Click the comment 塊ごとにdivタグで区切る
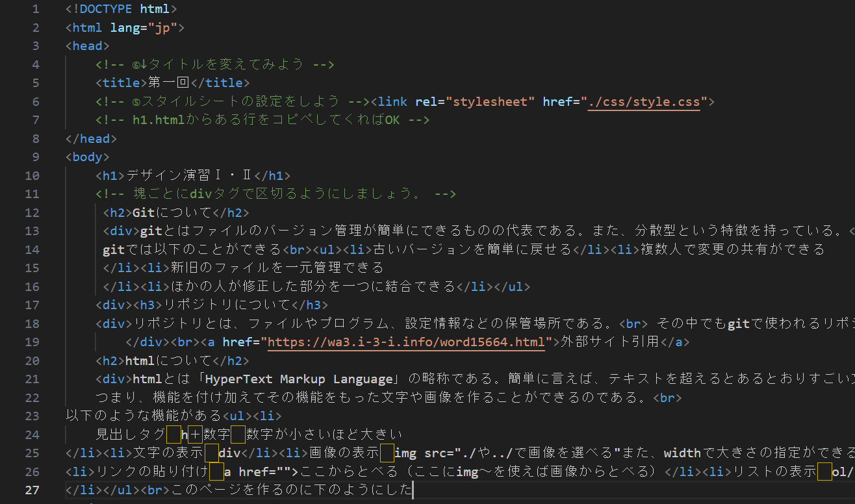 (x=275, y=194)
